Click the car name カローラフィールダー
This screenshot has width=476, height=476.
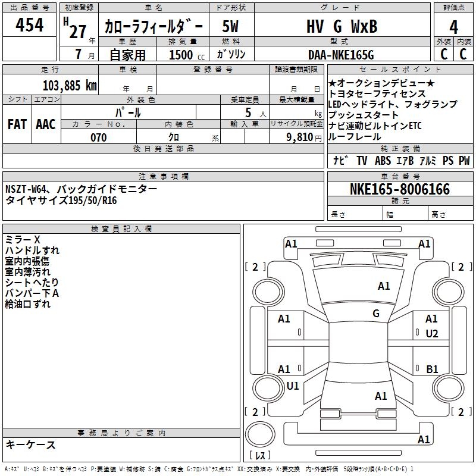click(x=154, y=27)
